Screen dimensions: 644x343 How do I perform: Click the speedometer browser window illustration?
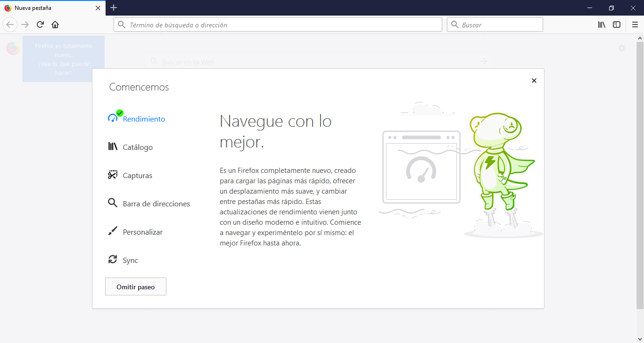pyautogui.click(x=421, y=167)
